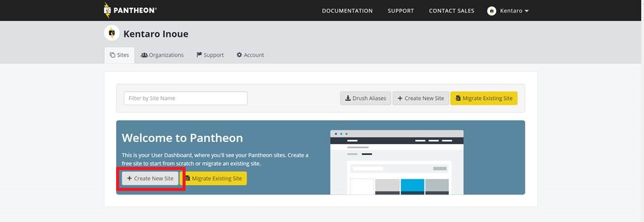The image size is (644, 222).
Task: Click yellow Migrate Existing Site in toolbar
Action: (x=484, y=98)
